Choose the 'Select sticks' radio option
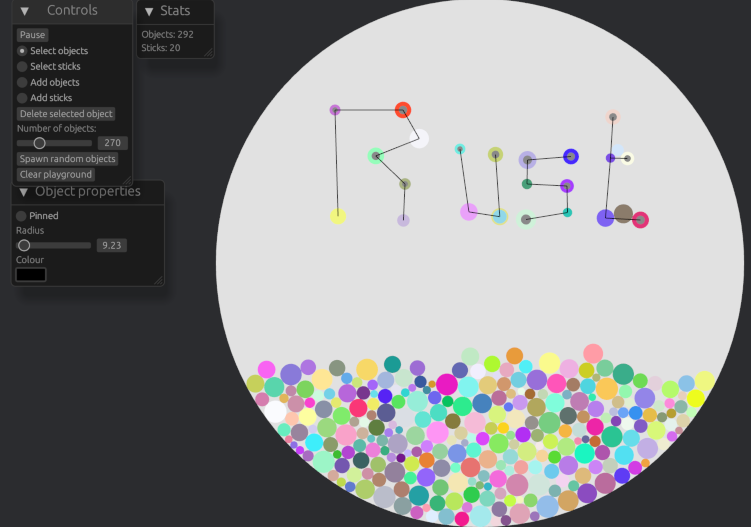751x527 pixels. click(22, 67)
